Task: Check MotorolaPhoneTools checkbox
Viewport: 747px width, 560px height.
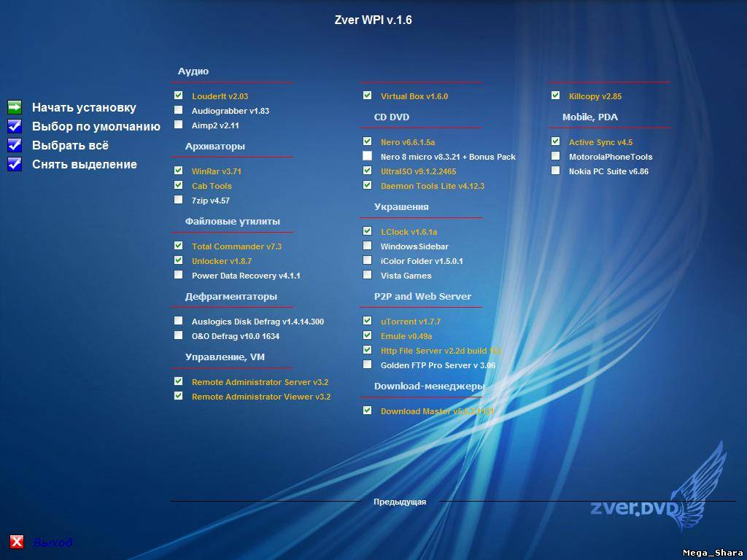Action: [555, 156]
